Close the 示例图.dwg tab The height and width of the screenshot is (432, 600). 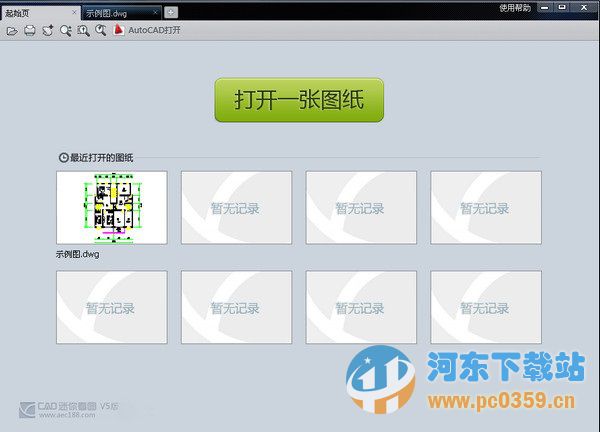155,13
